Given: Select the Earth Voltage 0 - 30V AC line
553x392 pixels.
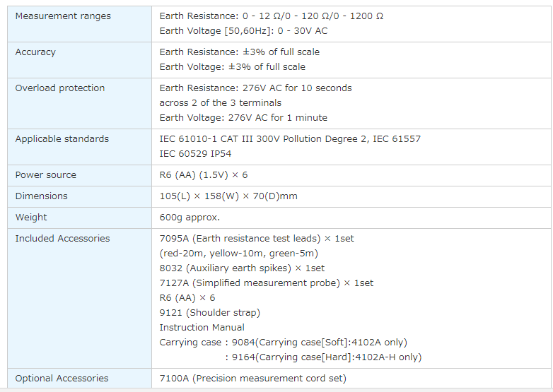Looking at the screenshot, I should tap(243, 31).
